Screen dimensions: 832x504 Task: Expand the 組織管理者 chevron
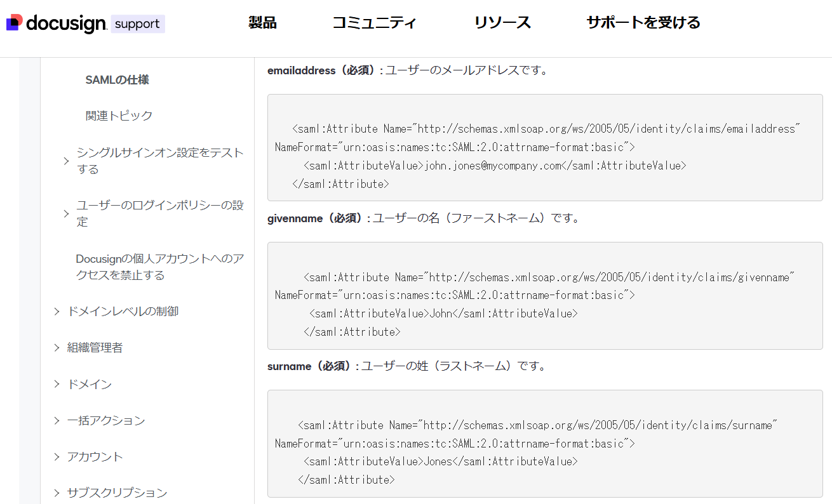click(57, 347)
